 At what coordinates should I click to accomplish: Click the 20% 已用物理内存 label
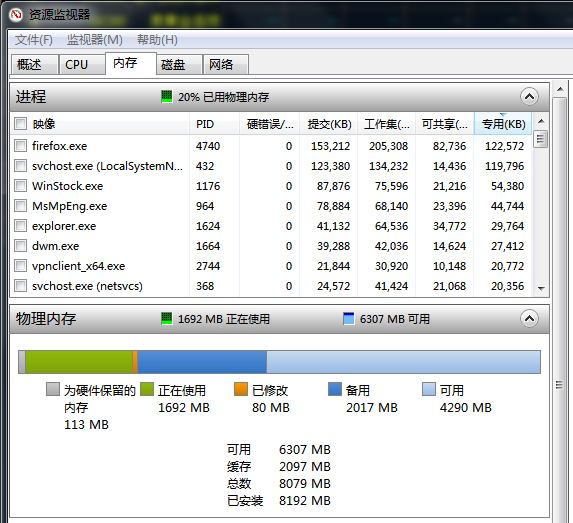pos(223,97)
